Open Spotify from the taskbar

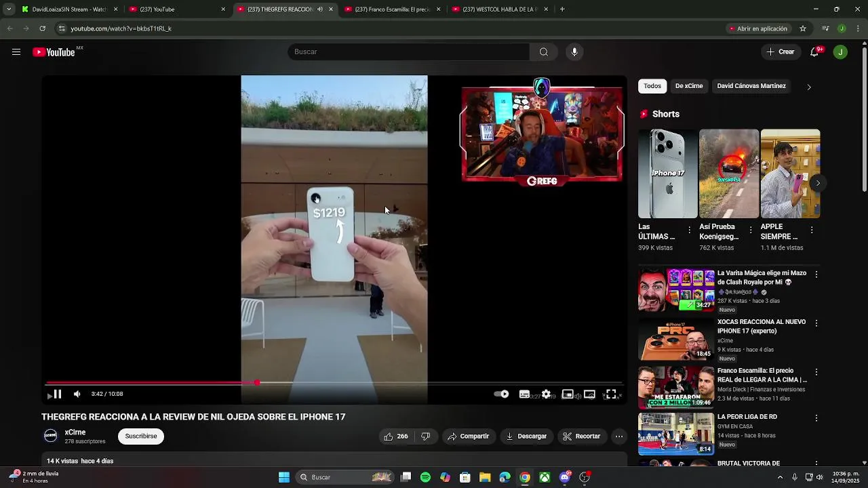tap(425, 478)
